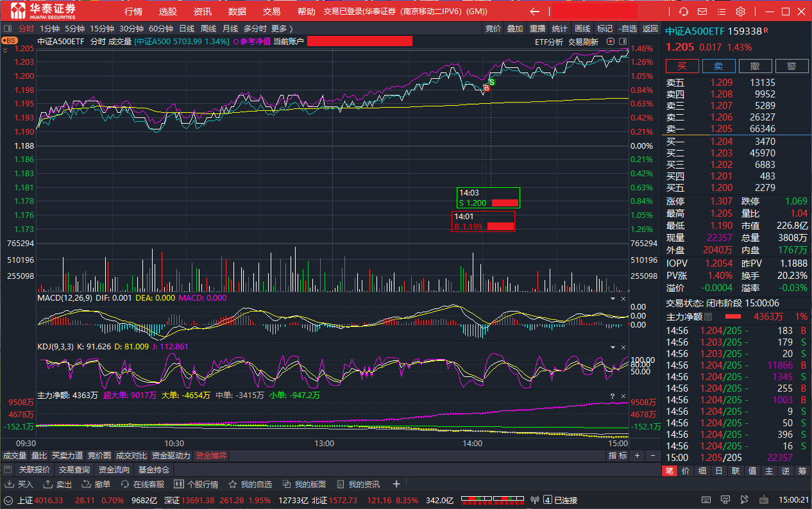Switch to the 日线 chart tab
The width and height of the screenshot is (812, 509).
pyautogui.click(x=187, y=28)
